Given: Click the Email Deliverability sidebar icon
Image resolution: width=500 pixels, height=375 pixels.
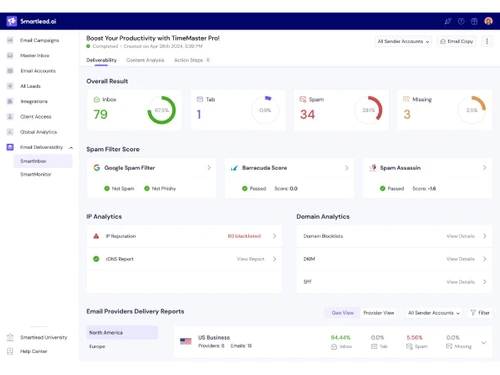Looking at the screenshot, I should pos(10,147).
